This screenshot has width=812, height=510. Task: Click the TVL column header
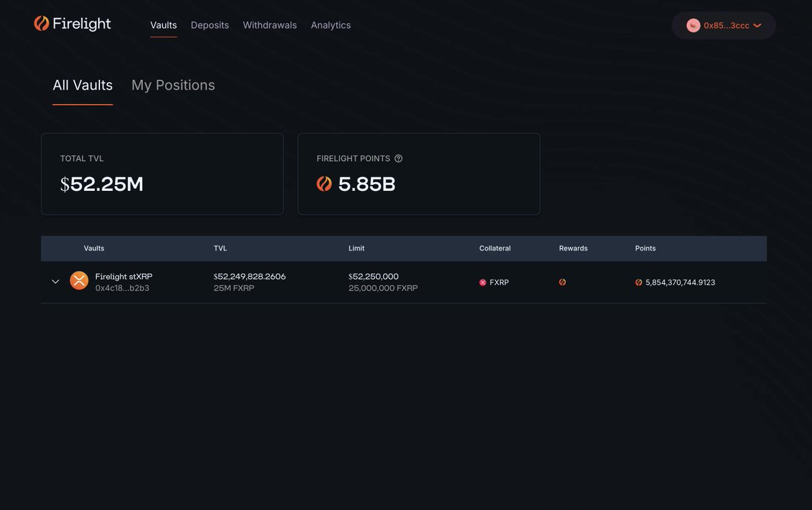pyautogui.click(x=221, y=249)
